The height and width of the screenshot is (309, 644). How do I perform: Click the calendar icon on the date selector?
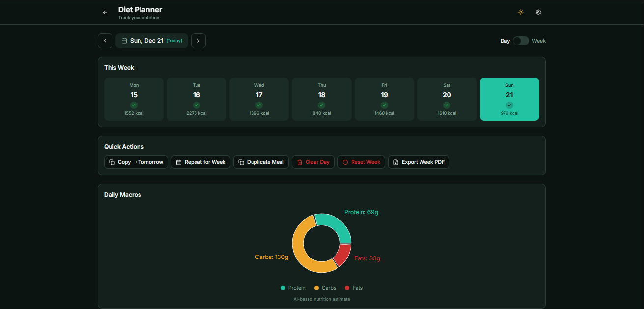click(x=124, y=41)
